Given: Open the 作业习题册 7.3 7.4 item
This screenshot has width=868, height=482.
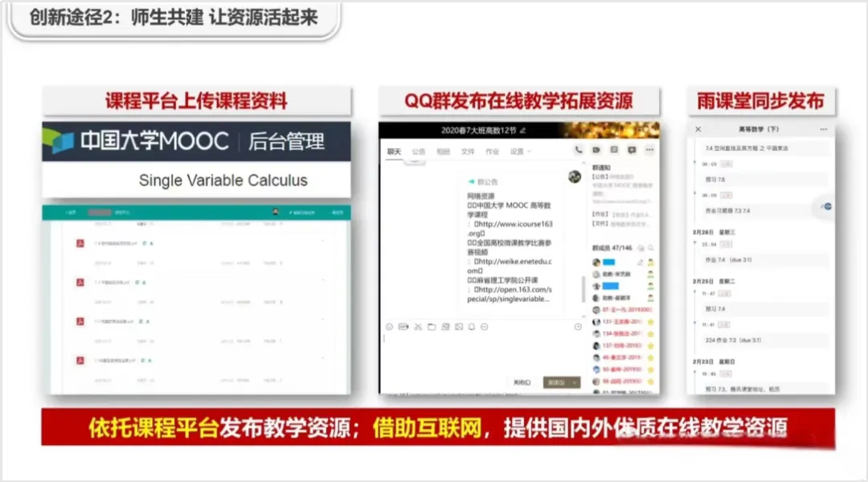Looking at the screenshot, I should (766, 210).
